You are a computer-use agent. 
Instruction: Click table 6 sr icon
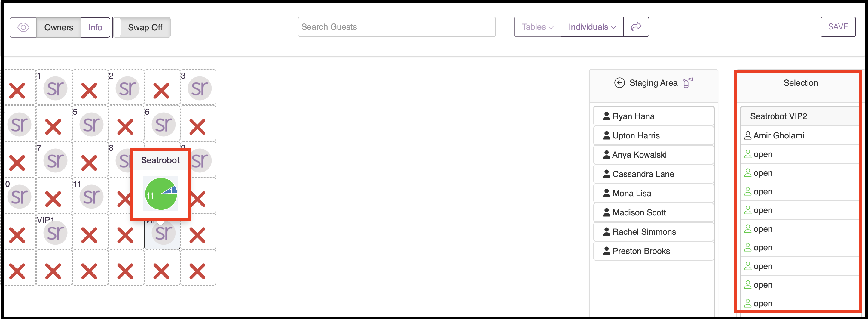(164, 124)
